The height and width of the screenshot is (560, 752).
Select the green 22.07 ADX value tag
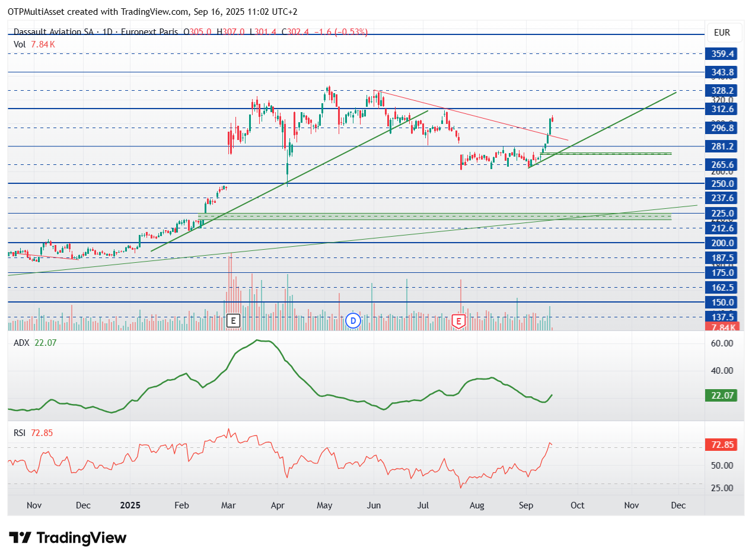721,395
